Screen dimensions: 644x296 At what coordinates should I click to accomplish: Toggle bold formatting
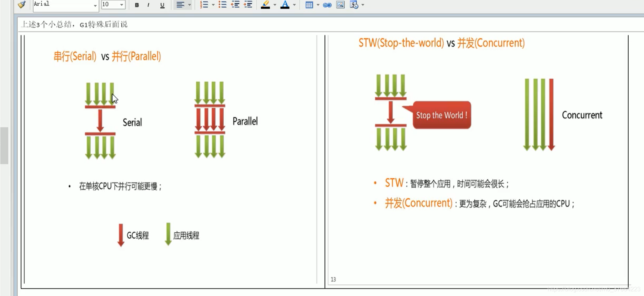pos(137,5)
